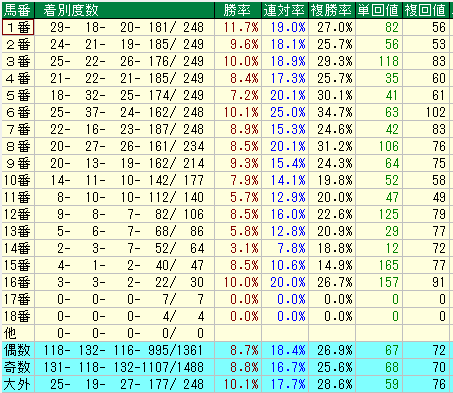
Task: Select the 大外 summary row label
Action: tap(18, 384)
